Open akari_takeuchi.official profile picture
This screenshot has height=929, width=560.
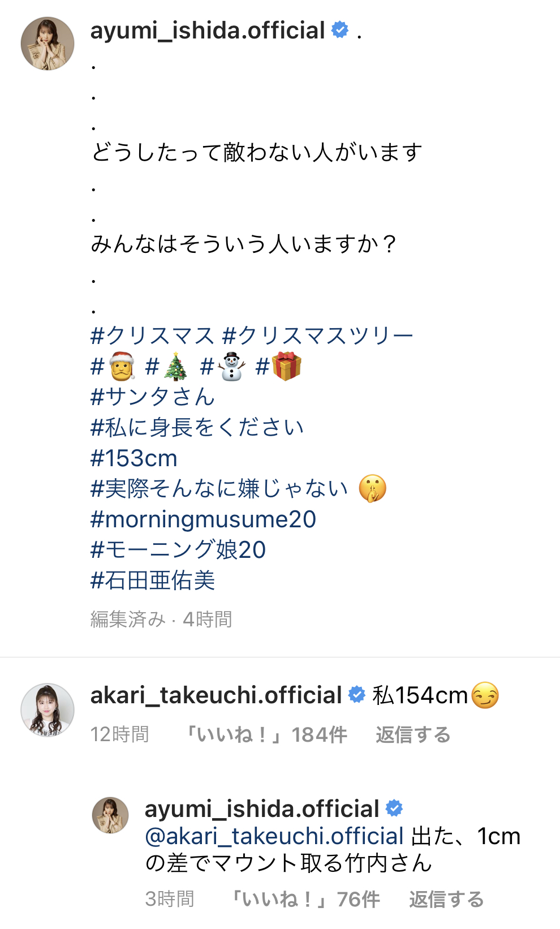click(x=48, y=710)
